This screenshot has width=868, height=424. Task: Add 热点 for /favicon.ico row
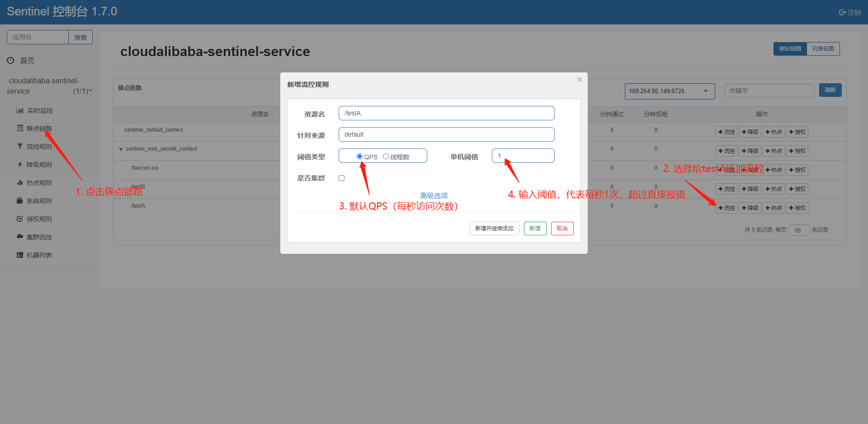(774, 170)
